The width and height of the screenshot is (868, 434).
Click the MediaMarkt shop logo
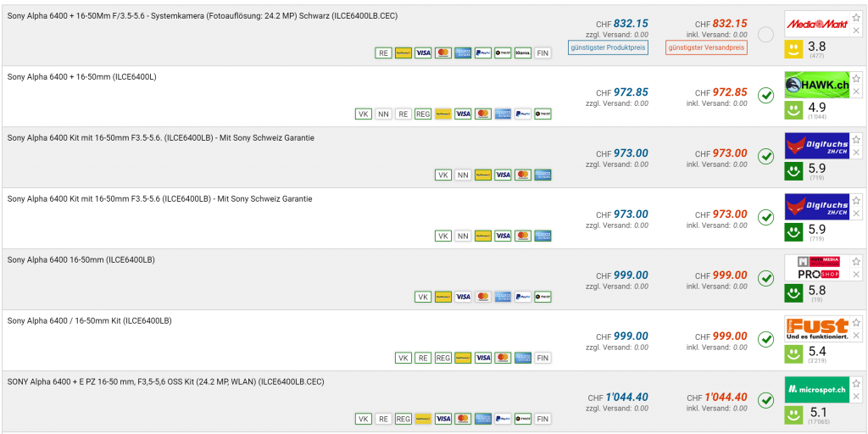coord(816,24)
